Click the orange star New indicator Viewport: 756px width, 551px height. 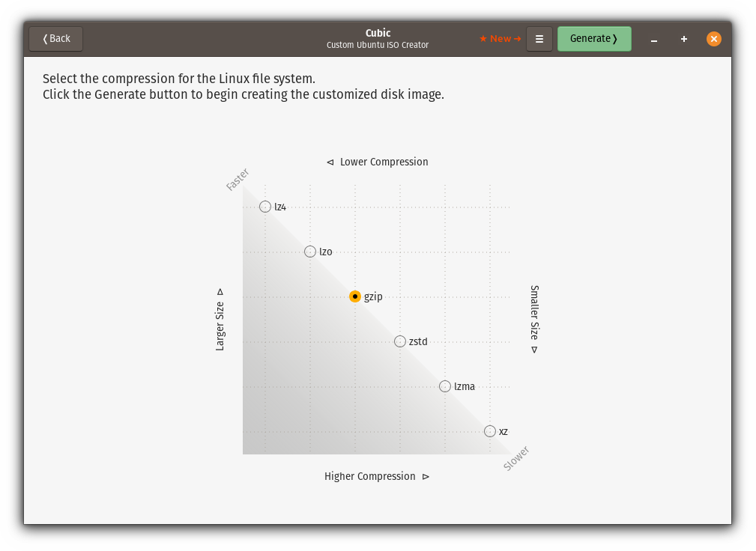coord(500,39)
